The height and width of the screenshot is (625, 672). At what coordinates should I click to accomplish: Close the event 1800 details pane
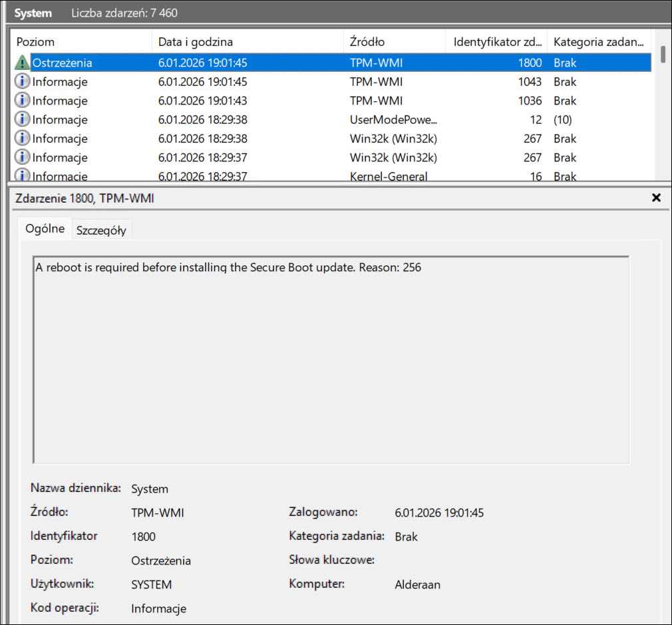pos(656,197)
